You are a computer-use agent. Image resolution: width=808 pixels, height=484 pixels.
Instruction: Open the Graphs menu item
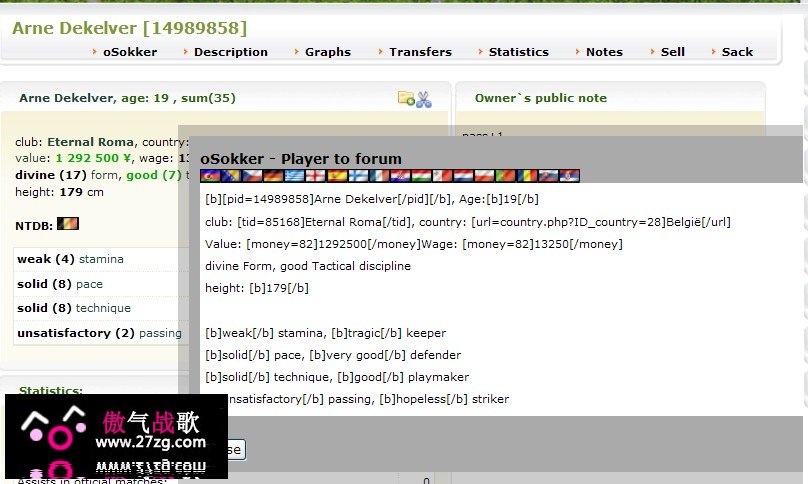pyautogui.click(x=328, y=52)
